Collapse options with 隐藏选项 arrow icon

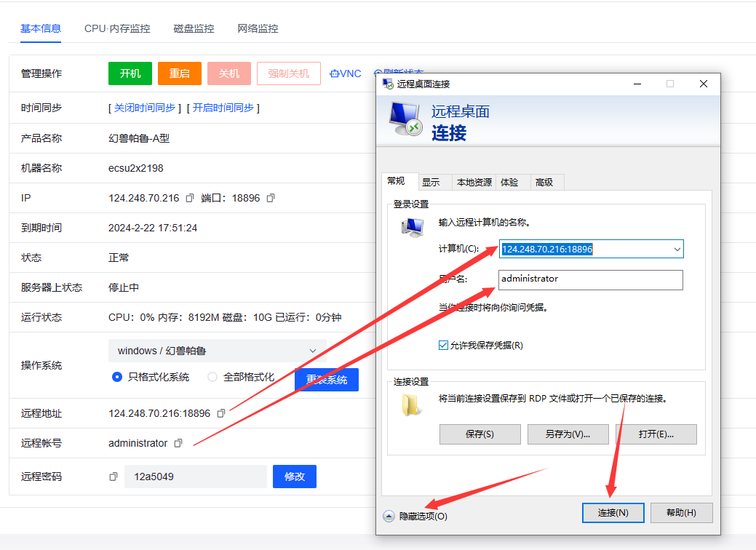389,516
